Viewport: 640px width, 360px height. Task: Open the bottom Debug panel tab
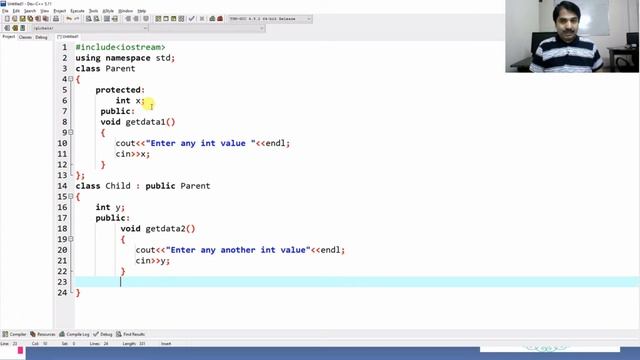[x=103, y=334]
